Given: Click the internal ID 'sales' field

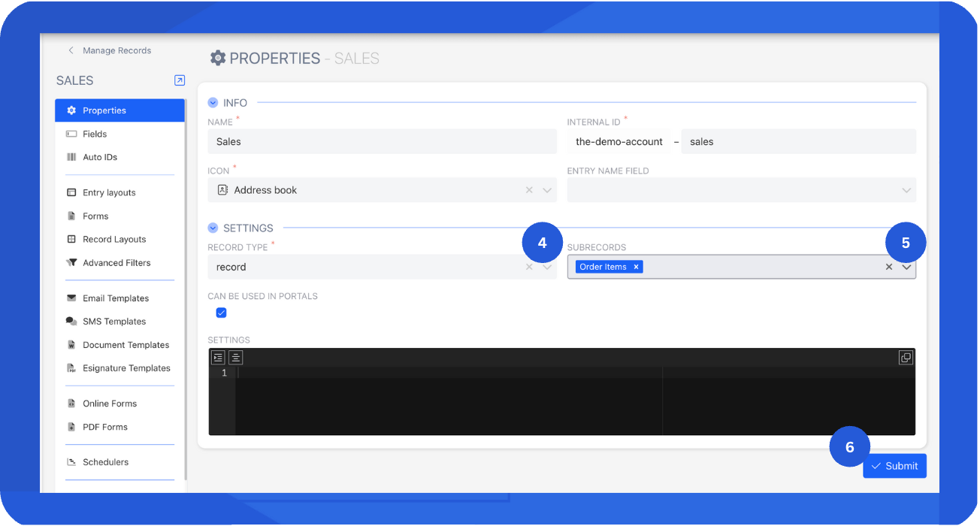Looking at the screenshot, I should (798, 141).
